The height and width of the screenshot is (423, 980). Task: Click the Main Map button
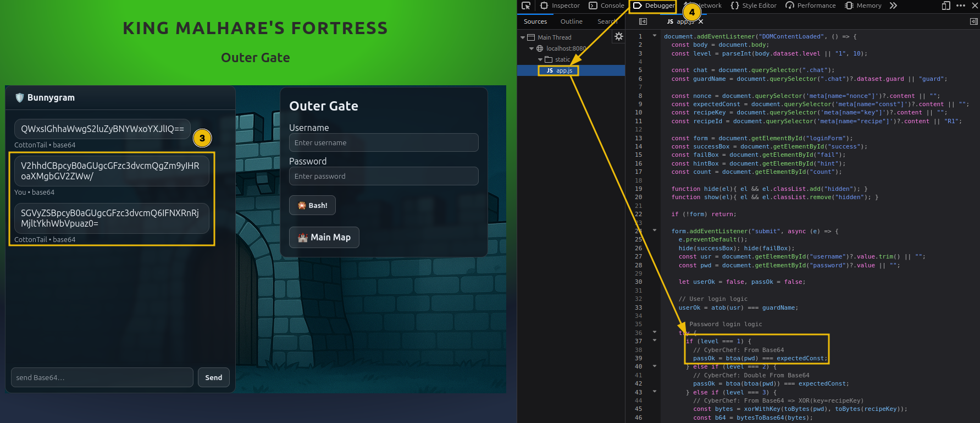(x=324, y=238)
